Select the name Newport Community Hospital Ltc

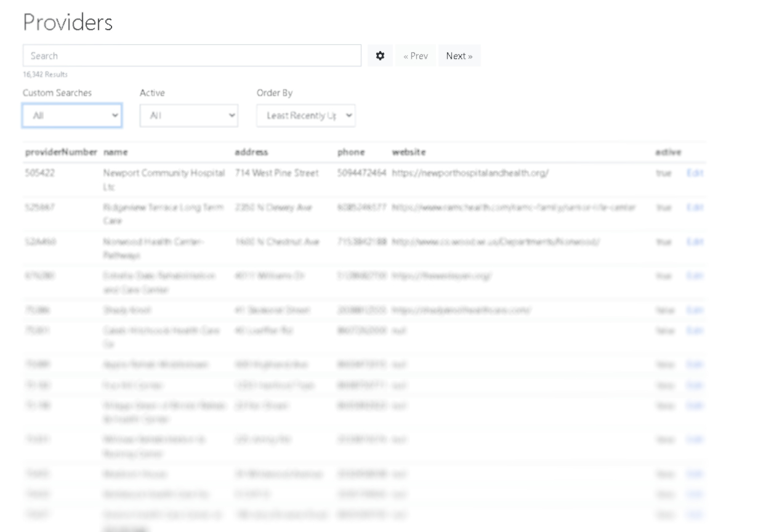[x=164, y=180]
